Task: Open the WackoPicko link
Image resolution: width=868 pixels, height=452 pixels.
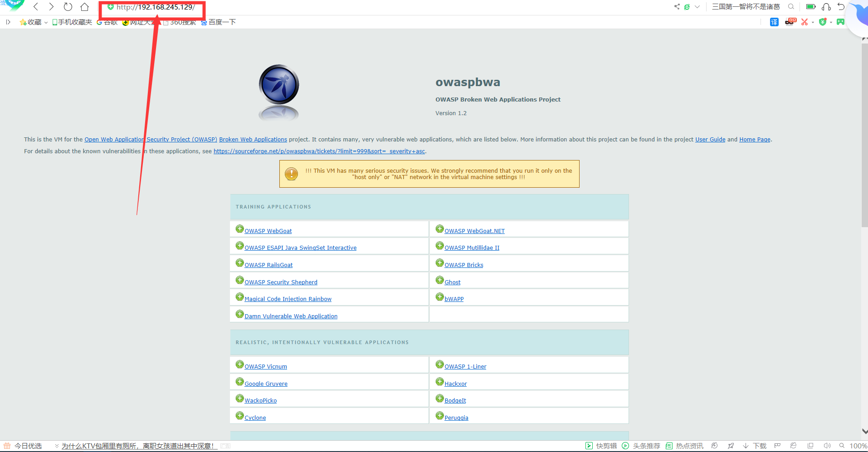Action: tap(260, 401)
